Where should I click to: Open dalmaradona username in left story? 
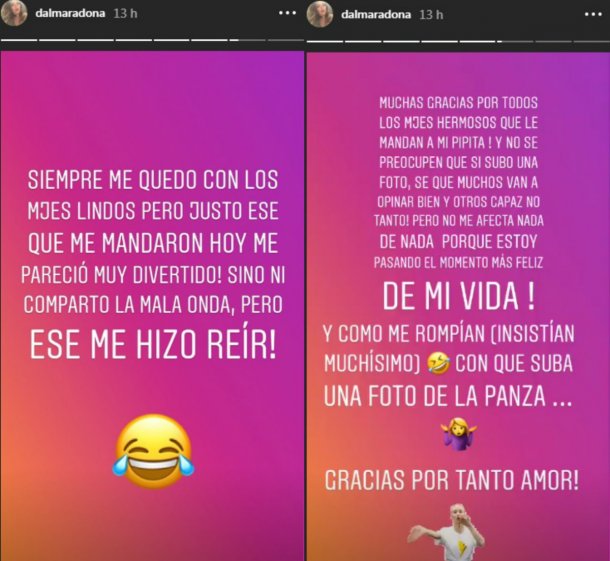[x=70, y=13]
